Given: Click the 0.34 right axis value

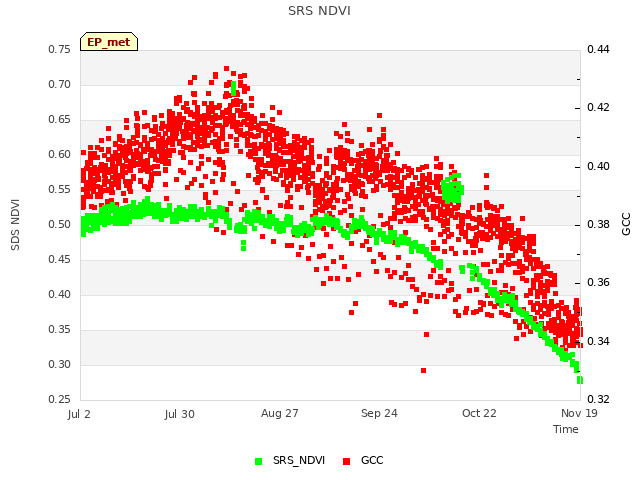Looking at the screenshot, I should tap(598, 341).
